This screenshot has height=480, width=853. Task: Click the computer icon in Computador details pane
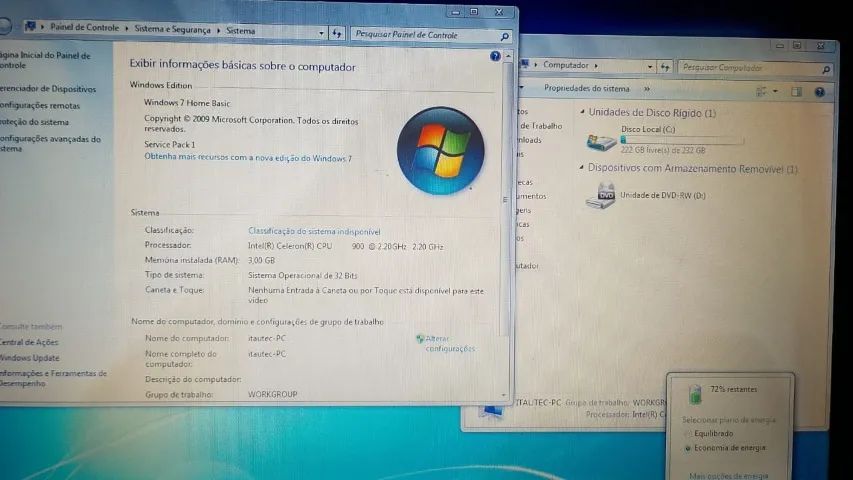click(492, 412)
